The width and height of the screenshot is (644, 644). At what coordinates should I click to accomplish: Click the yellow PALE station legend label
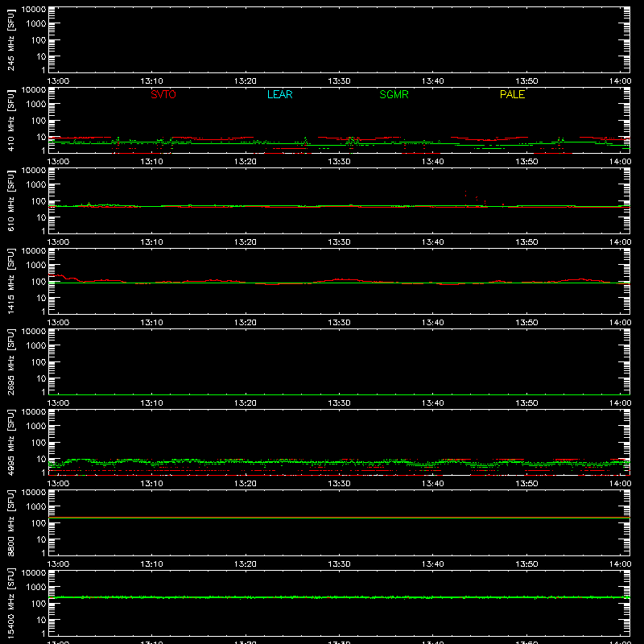coord(512,94)
